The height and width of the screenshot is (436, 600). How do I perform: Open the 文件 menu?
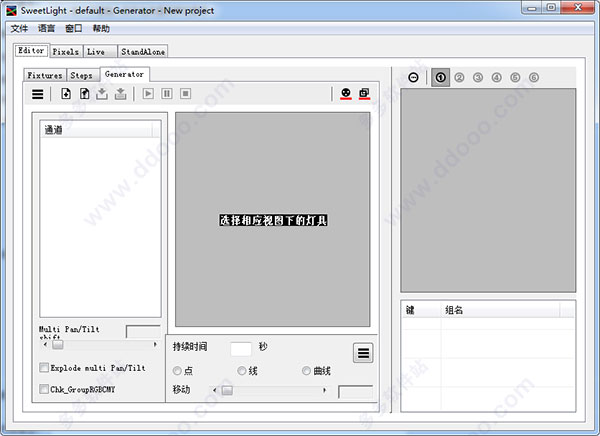pos(19,28)
